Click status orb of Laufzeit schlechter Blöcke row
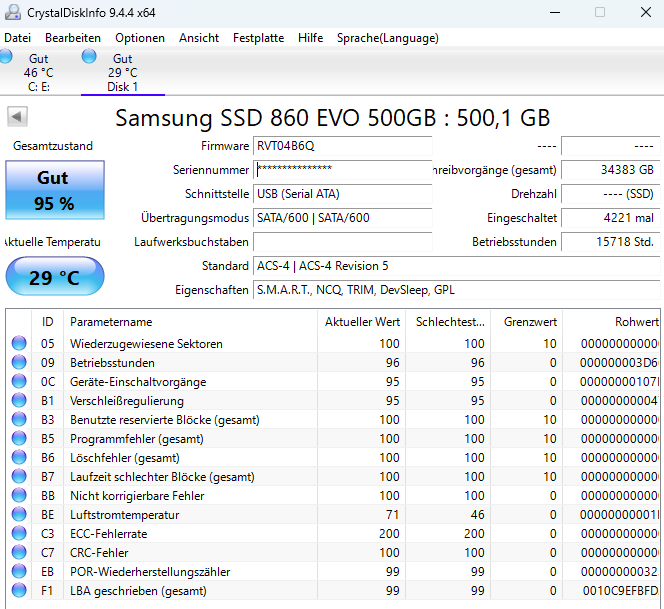664x609 pixels. [x=19, y=476]
